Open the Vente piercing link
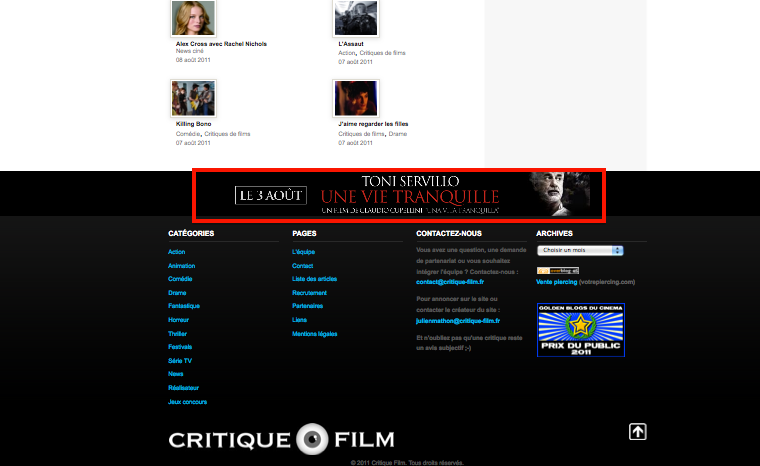760x466 pixels. point(556,282)
